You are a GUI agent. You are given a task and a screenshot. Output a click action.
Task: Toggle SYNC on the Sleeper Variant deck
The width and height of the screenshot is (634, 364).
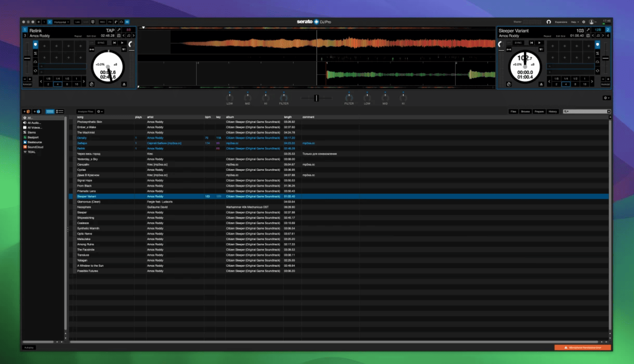pos(518,43)
